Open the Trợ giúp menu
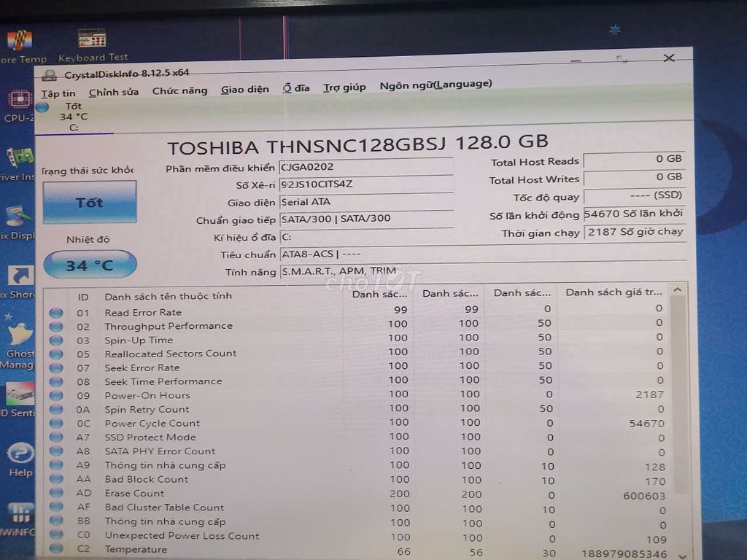This screenshot has width=747, height=560. click(x=344, y=87)
